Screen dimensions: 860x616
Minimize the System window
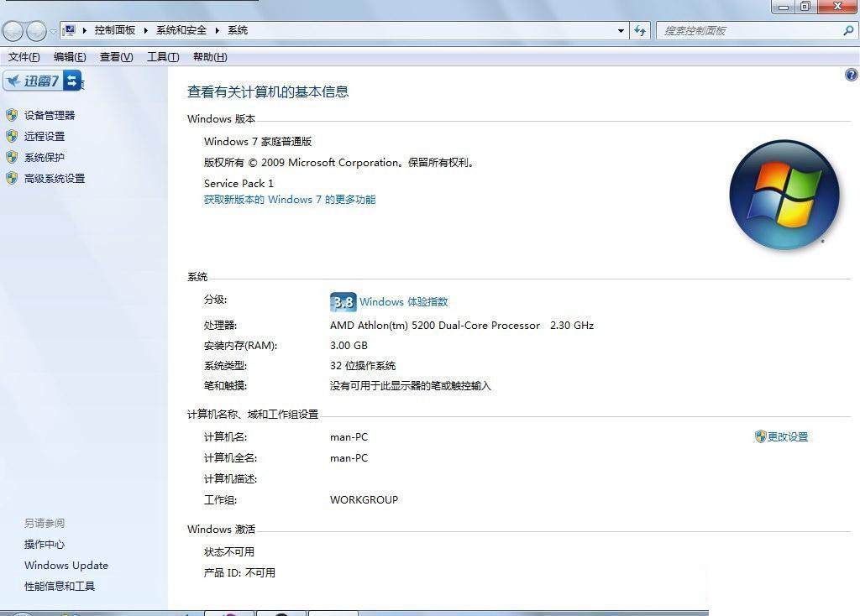(784, 7)
